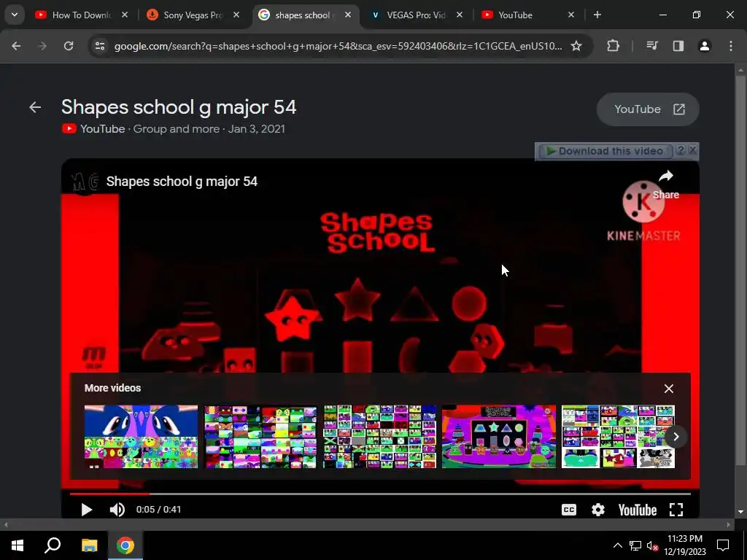This screenshot has height=560, width=747.
Task: Click the channel avatar in video header
Action: pyautogui.click(x=85, y=182)
